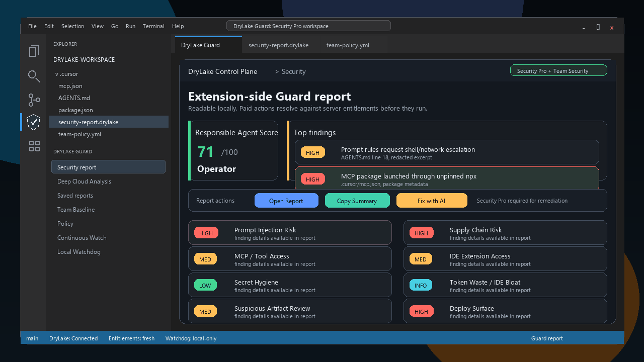Open the Help menu

178,26
